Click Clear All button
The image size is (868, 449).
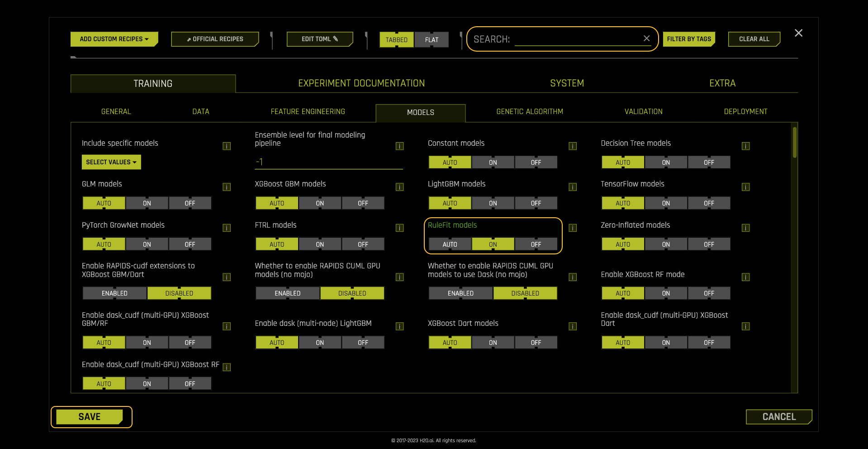click(x=754, y=39)
